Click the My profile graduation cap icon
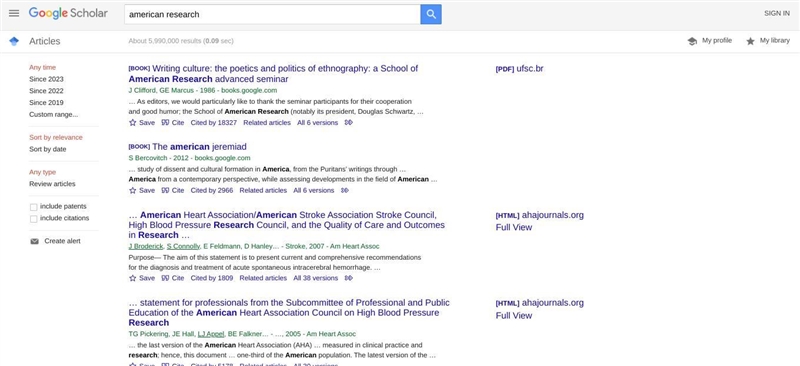The width and height of the screenshot is (800, 366). click(x=692, y=41)
